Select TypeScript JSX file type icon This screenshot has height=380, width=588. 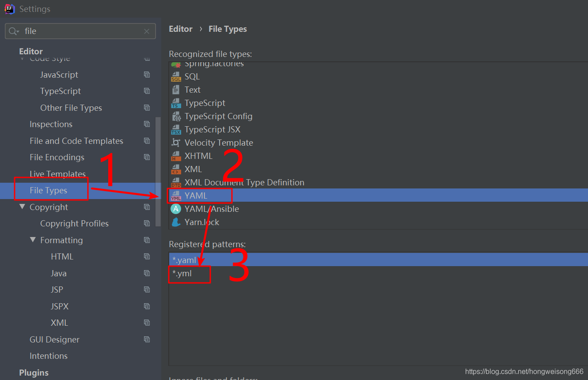(x=176, y=130)
